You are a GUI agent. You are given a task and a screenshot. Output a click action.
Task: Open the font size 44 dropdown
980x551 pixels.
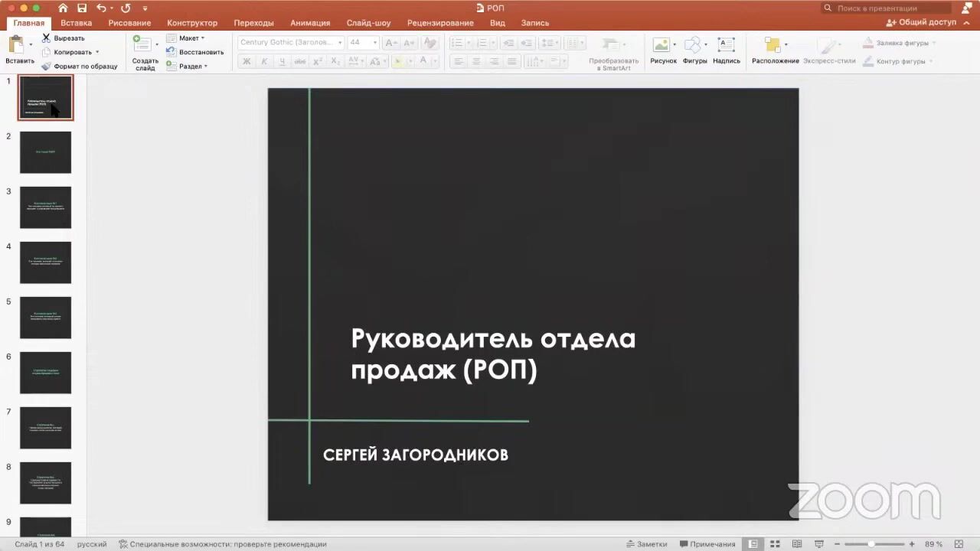(x=374, y=42)
